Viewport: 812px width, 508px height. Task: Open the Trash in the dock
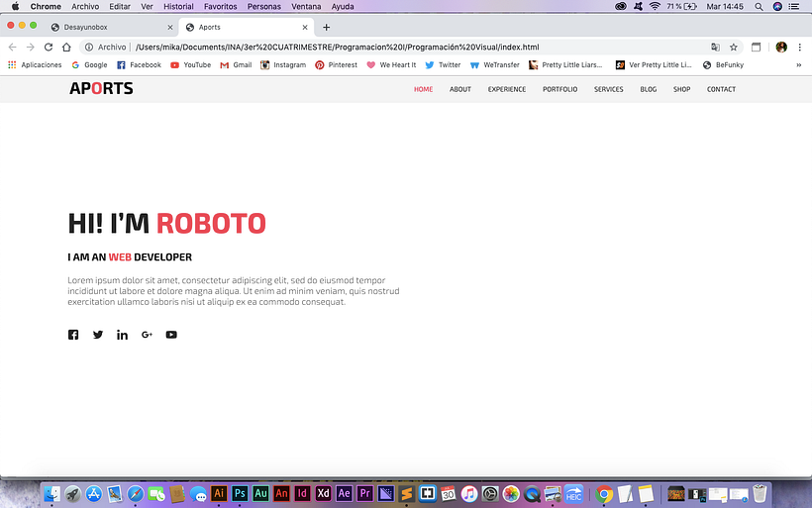(x=760, y=493)
